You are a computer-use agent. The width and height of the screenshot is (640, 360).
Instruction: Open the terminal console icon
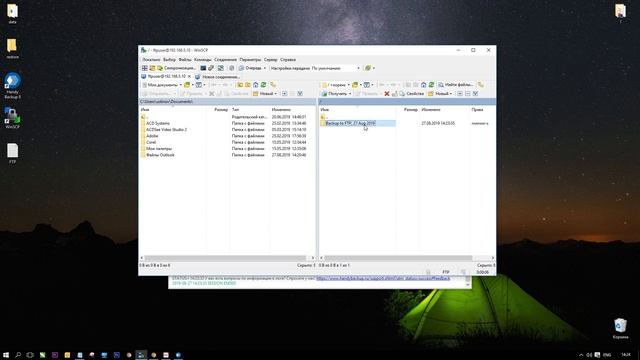pyautogui.click(x=203, y=68)
